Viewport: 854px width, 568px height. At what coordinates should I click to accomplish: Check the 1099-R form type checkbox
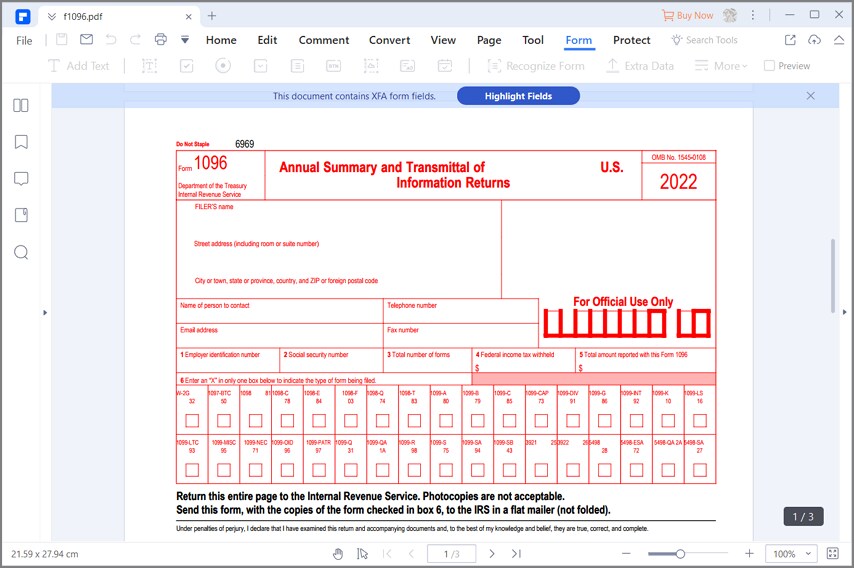(414, 469)
